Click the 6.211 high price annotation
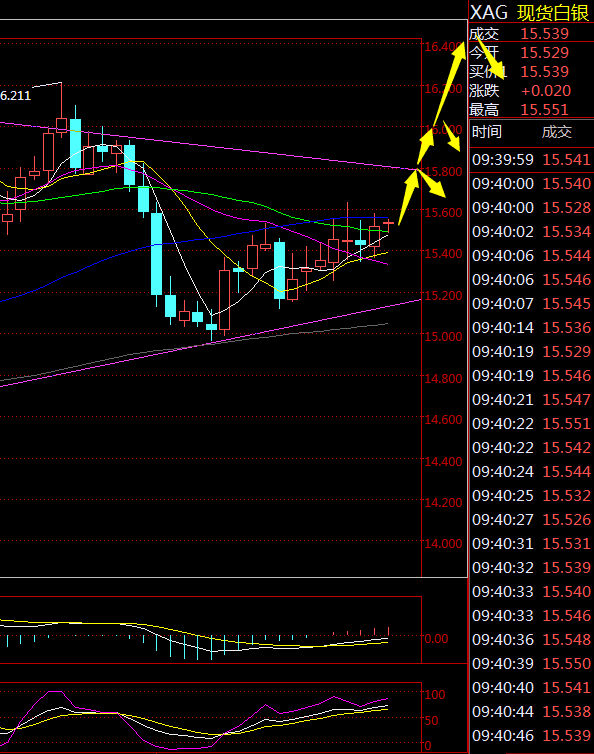This screenshot has width=594, height=754. pos(15,96)
